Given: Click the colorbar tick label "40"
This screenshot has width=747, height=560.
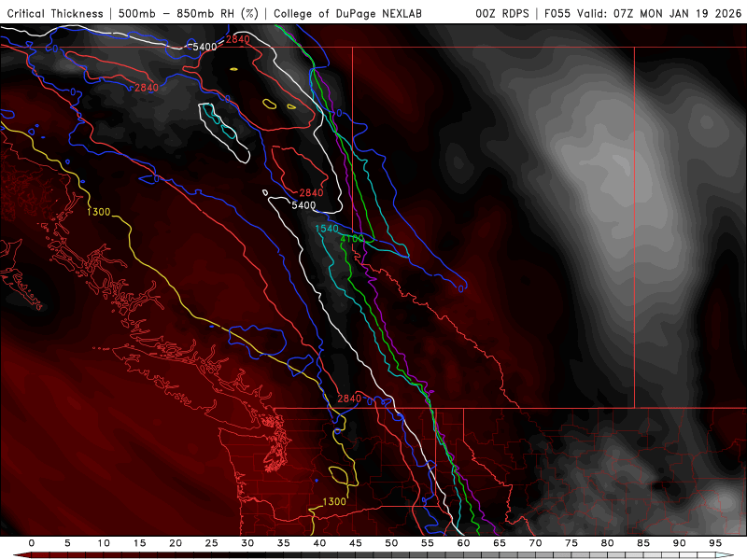Looking at the screenshot, I should [319, 543].
